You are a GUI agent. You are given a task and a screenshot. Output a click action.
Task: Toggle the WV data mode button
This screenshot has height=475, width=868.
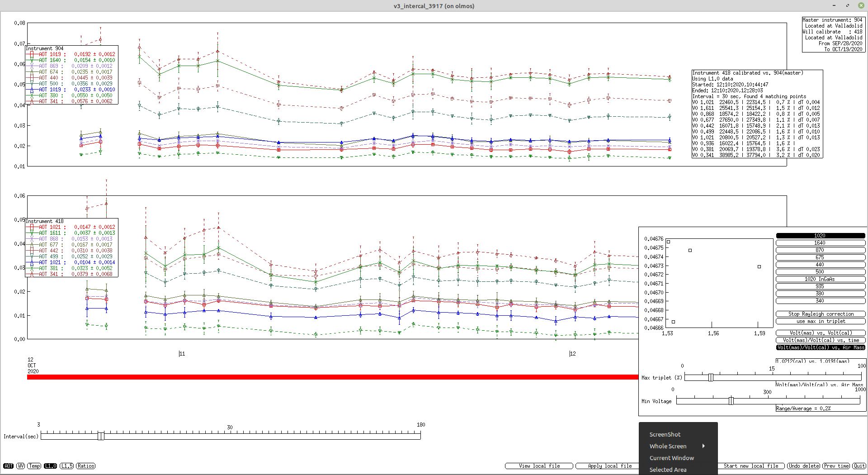21,466
